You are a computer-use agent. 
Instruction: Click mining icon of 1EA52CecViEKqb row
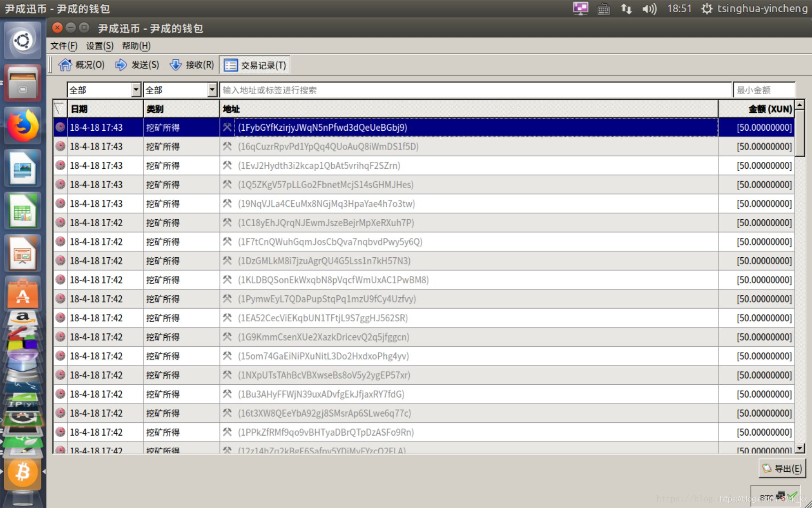[x=227, y=318]
